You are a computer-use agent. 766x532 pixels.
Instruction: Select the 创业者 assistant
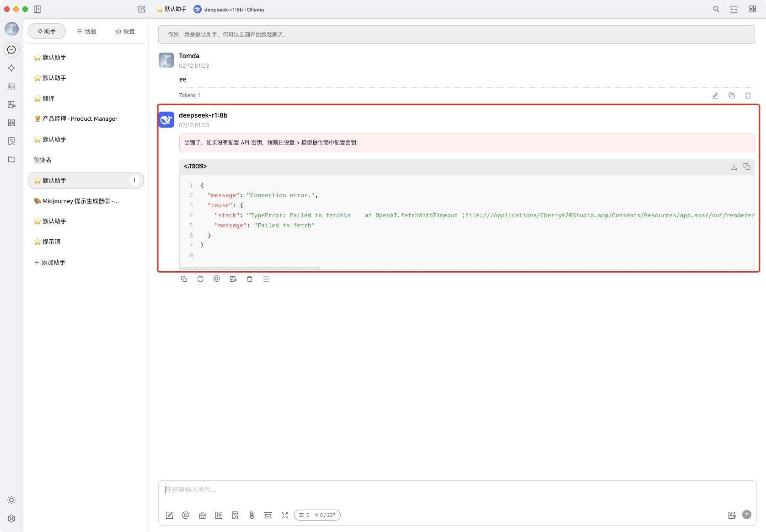(86, 160)
